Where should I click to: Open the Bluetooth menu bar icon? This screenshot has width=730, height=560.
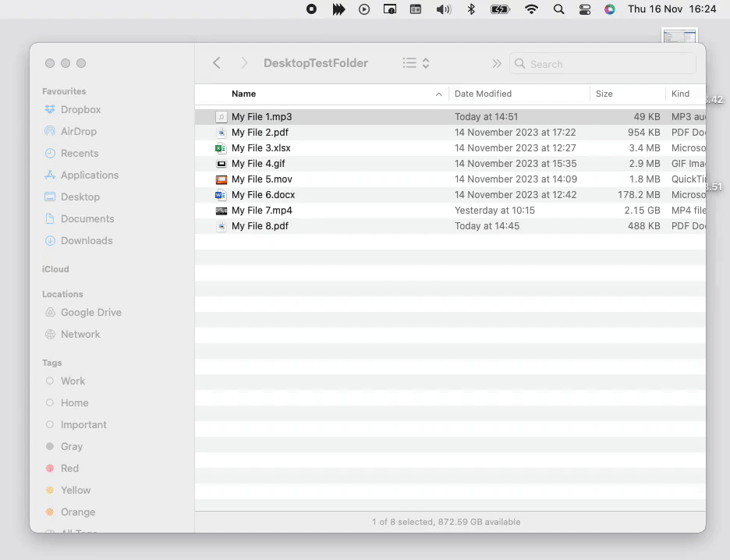pos(471,9)
